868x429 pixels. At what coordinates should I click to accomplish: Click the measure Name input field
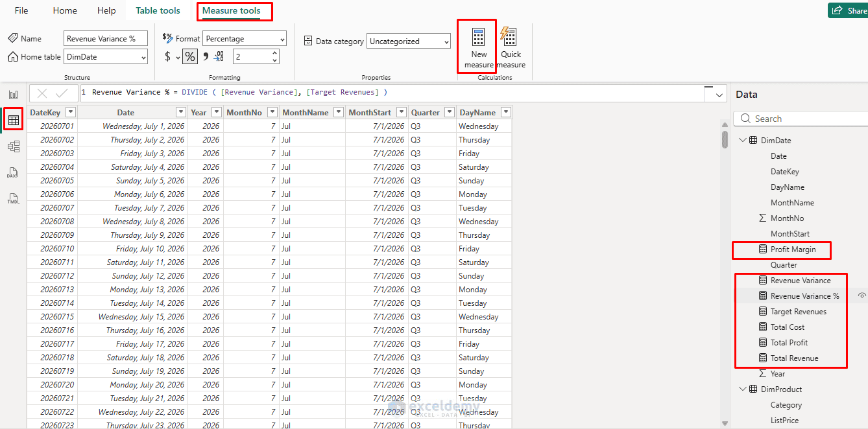tap(106, 39)
